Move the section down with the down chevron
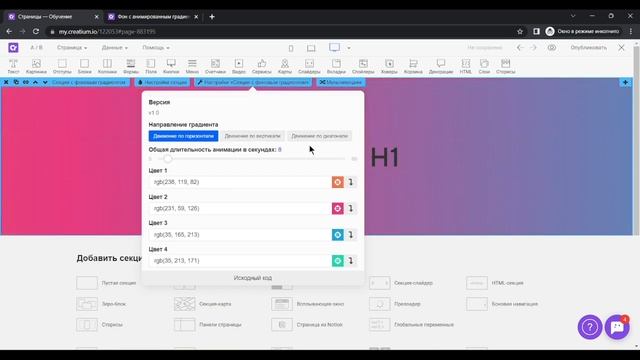 [45, 82]
